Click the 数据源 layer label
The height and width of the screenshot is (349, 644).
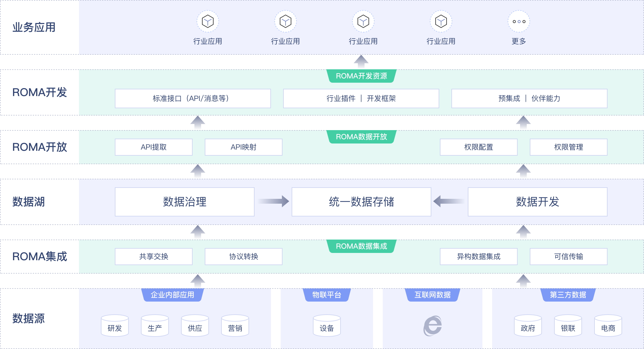coord(29,319)
